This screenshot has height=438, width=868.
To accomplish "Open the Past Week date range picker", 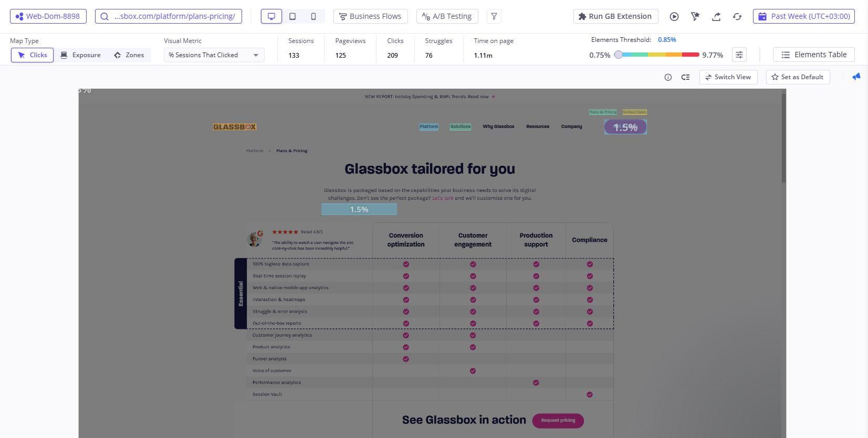I will [804, 16].
